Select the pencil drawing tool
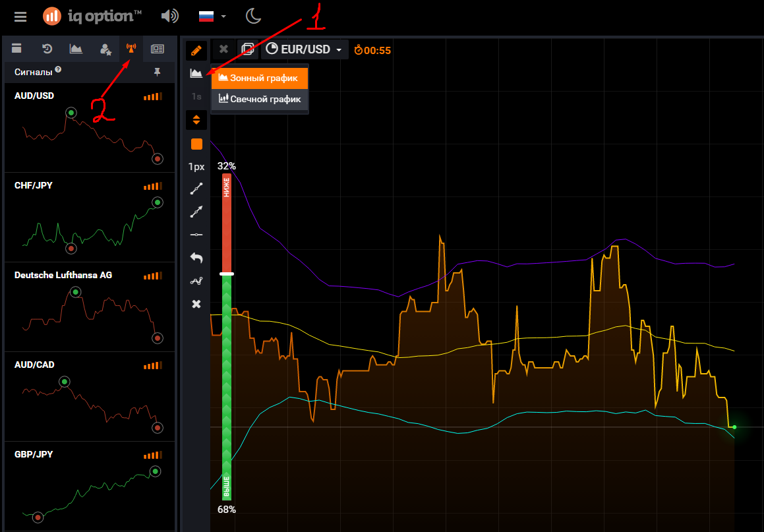 (196, 50)
